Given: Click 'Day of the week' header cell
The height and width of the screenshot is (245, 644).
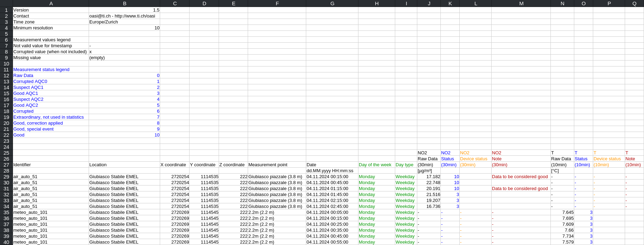Looking at the screenshot, I should pos(377,165).
